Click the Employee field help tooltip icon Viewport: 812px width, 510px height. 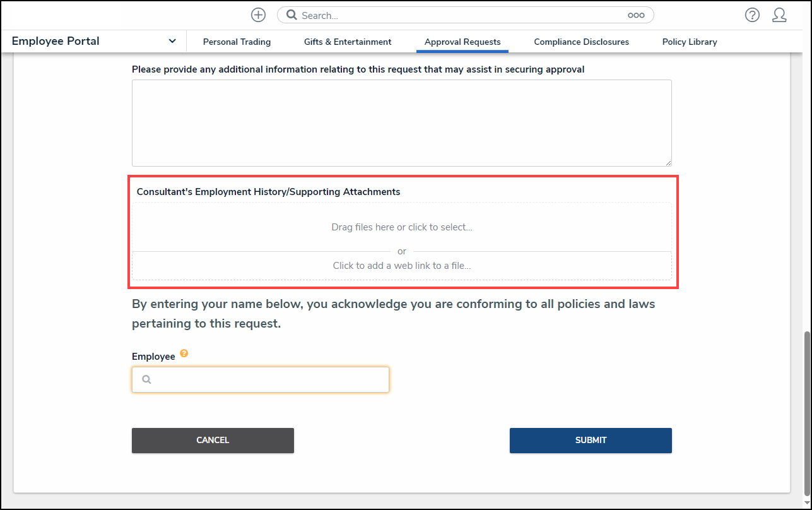(x=184, y=353)
